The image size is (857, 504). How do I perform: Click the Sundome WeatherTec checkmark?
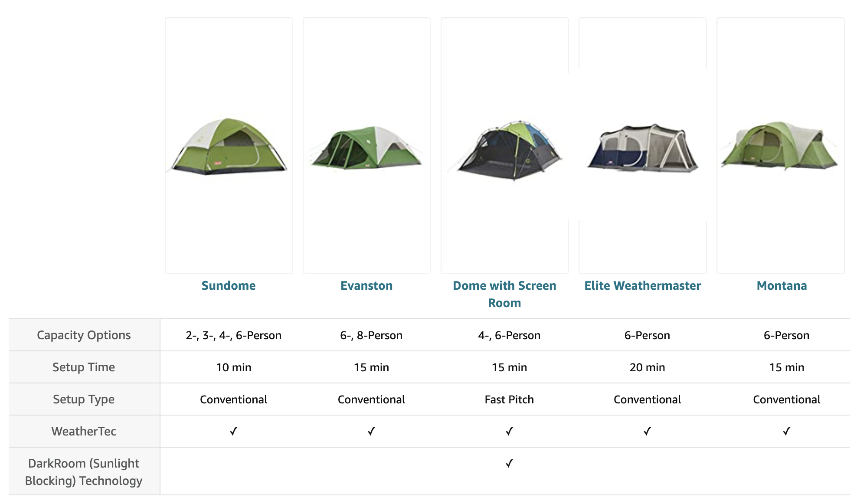233,431
